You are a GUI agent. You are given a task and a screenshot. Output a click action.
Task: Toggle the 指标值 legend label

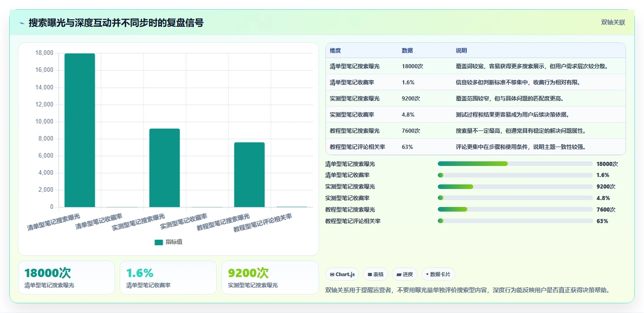(174, 242)
